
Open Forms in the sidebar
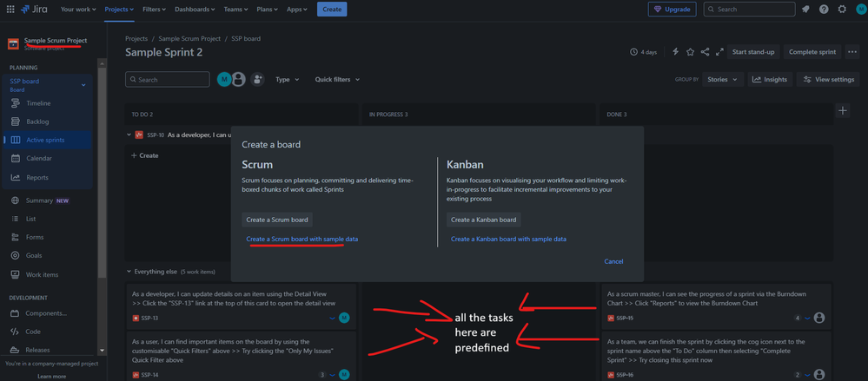(x=35, y=237)
